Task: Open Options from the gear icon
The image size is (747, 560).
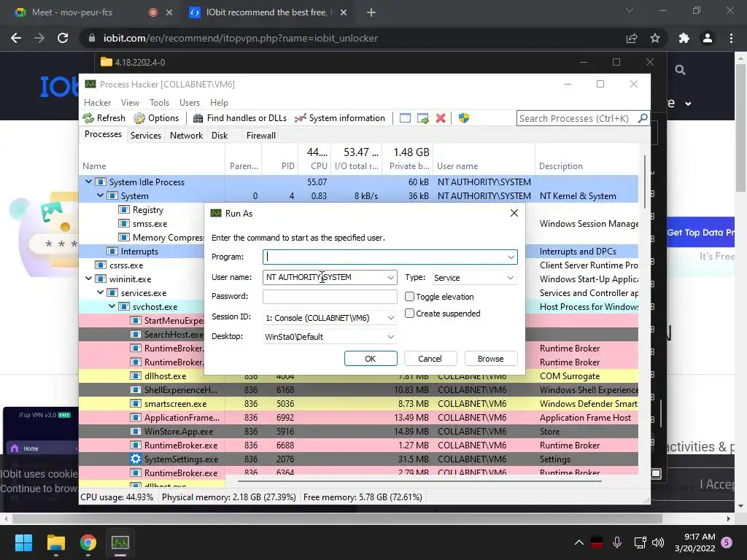Action: pyautogui.click(x=139, y=118)
